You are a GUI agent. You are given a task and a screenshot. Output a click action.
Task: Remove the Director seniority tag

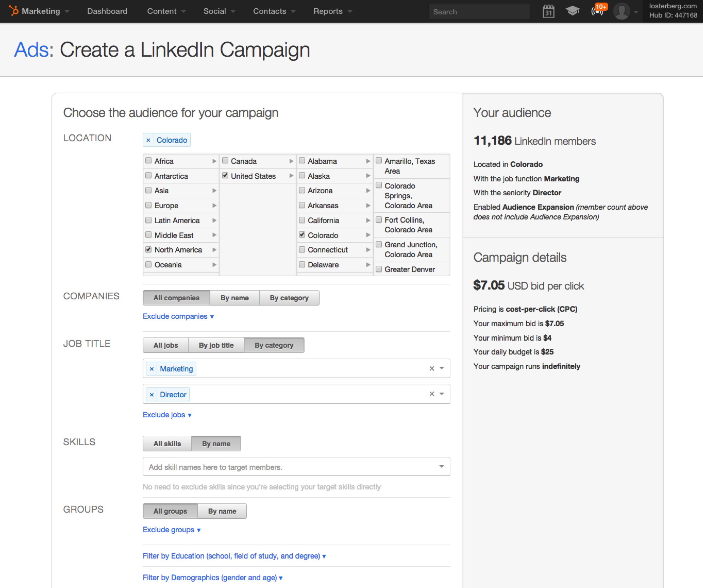[151, 395]
